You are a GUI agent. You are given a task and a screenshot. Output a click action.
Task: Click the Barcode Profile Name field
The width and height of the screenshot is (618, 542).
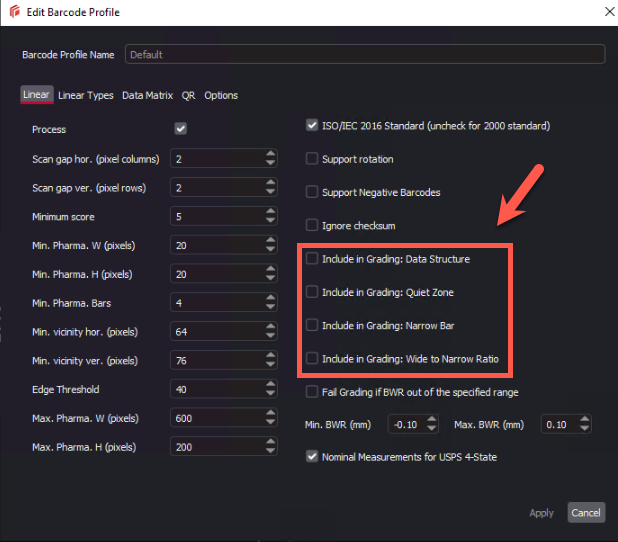[x=364, y=54]
